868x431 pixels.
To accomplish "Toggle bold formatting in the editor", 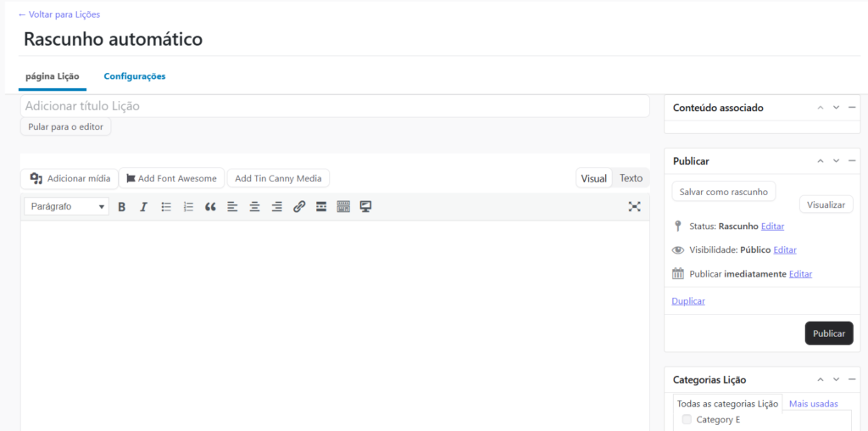I will pos(122,206).
